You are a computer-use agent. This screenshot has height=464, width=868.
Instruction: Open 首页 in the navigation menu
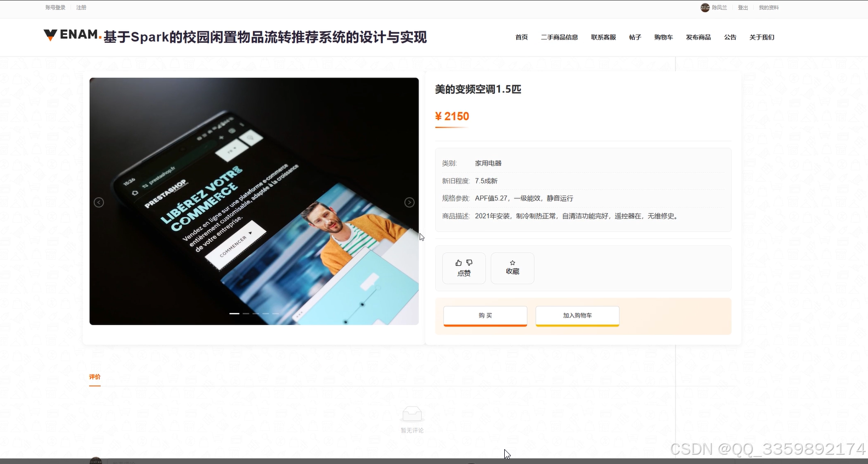(521, 37)
